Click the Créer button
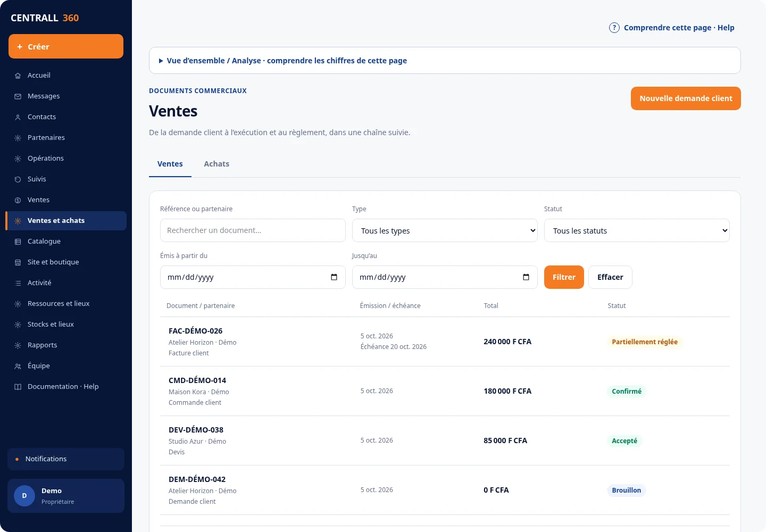Viewport: 766px width, 532px height. pyautogui.click(x=66, y=46)
